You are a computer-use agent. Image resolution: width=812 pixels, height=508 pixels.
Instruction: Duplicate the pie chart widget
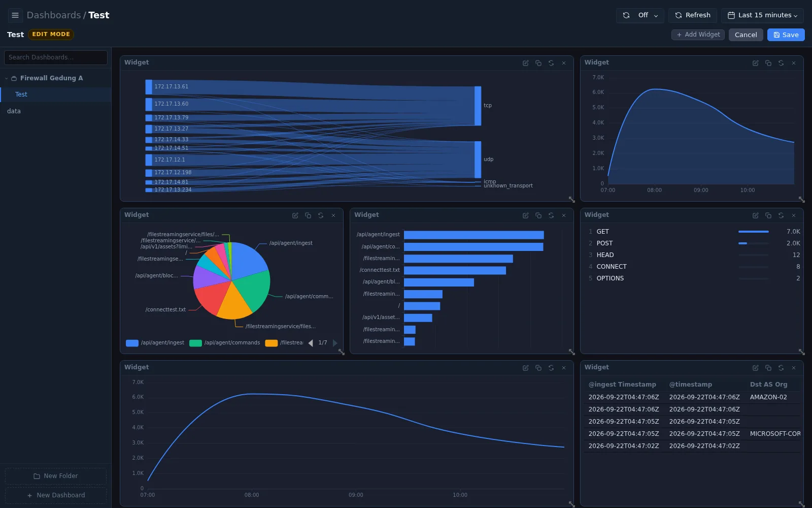pos(308,215)
